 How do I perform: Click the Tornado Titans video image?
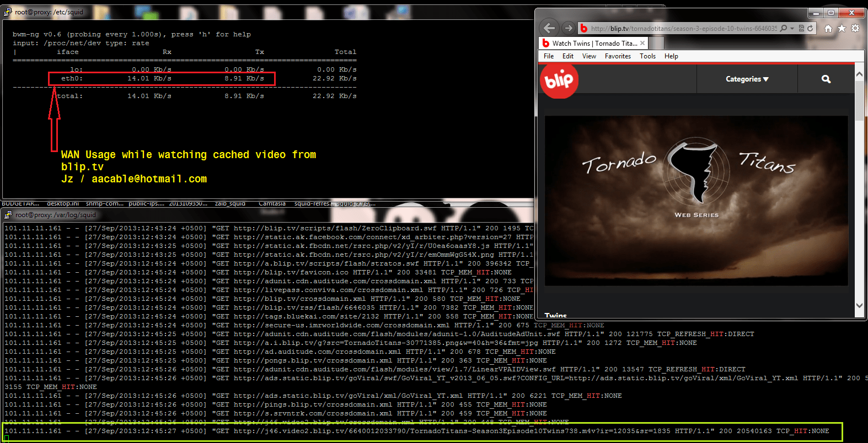696,201
